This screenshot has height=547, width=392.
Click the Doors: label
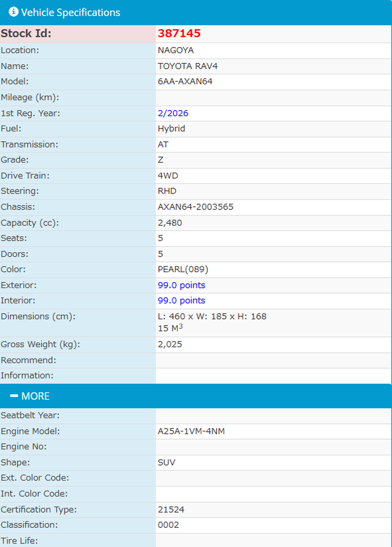point(15,254)
